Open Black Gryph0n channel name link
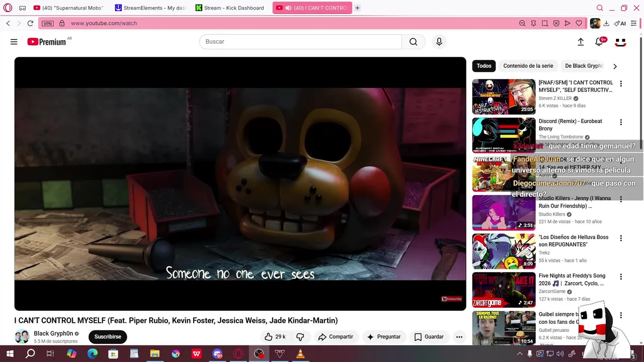 (53, 333)
